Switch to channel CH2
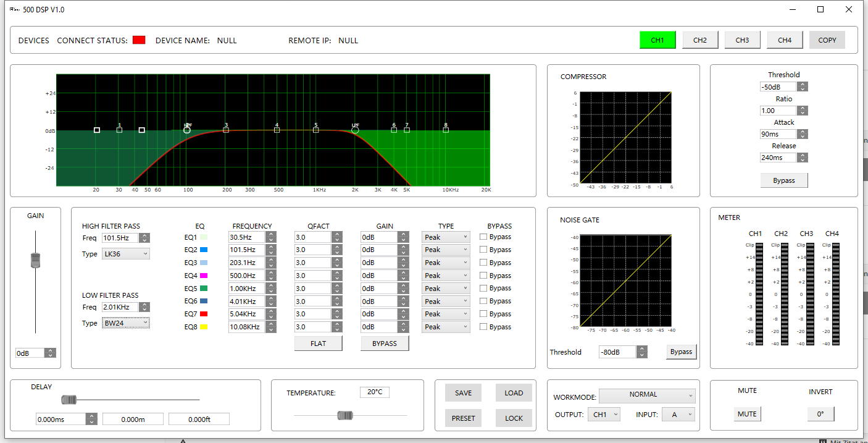Screen dimensions: 868x443 [700, 40]
